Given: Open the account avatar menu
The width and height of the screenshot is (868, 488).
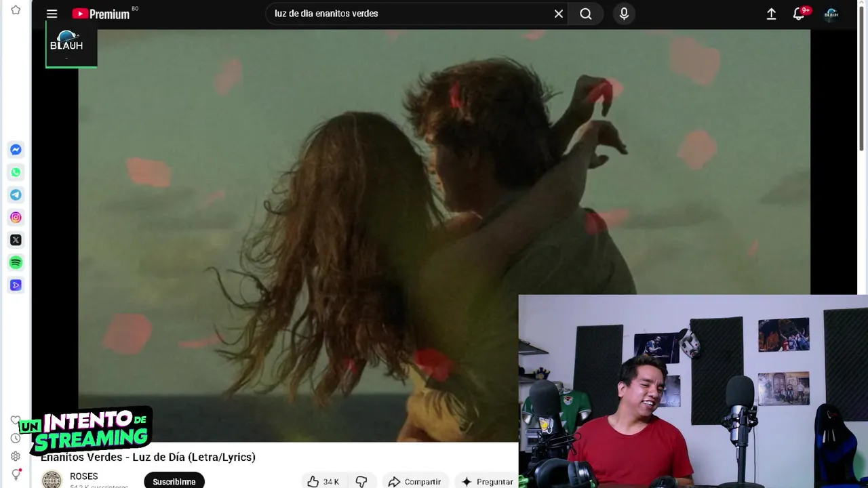Looking at the screenshot, I should [831, 14].
